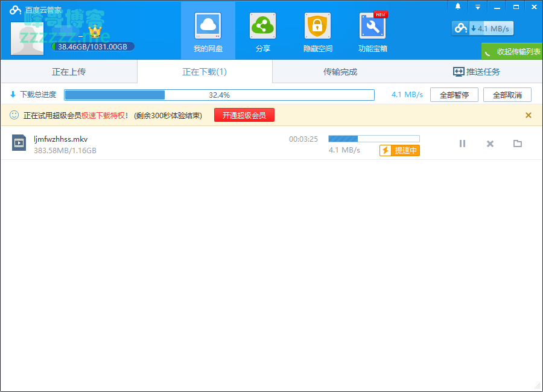Click the smiley face icon in notice banner
The image size is (543, 392).
[x=14, y=115]
